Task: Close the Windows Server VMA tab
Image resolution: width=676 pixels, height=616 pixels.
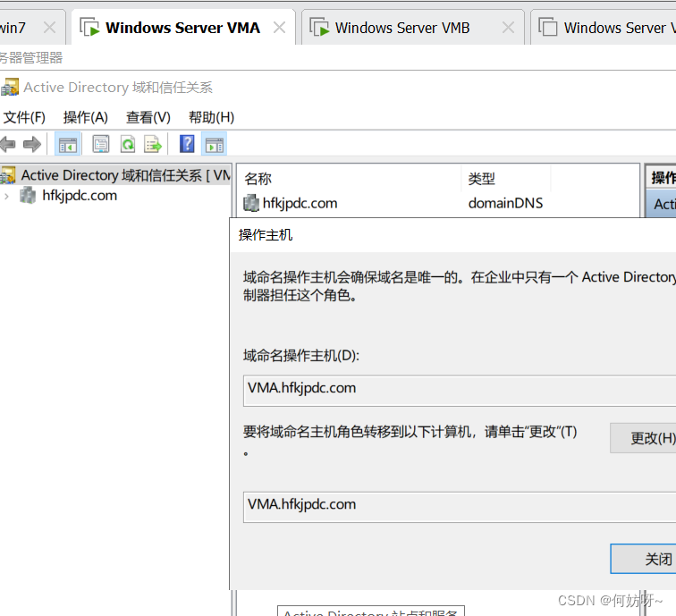Action: [x=279, y=28]
